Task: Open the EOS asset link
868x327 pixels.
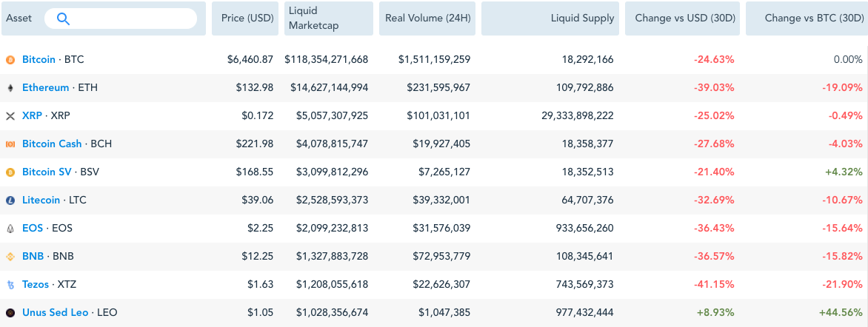Action: pyautogui.click(x=33, y=229)
